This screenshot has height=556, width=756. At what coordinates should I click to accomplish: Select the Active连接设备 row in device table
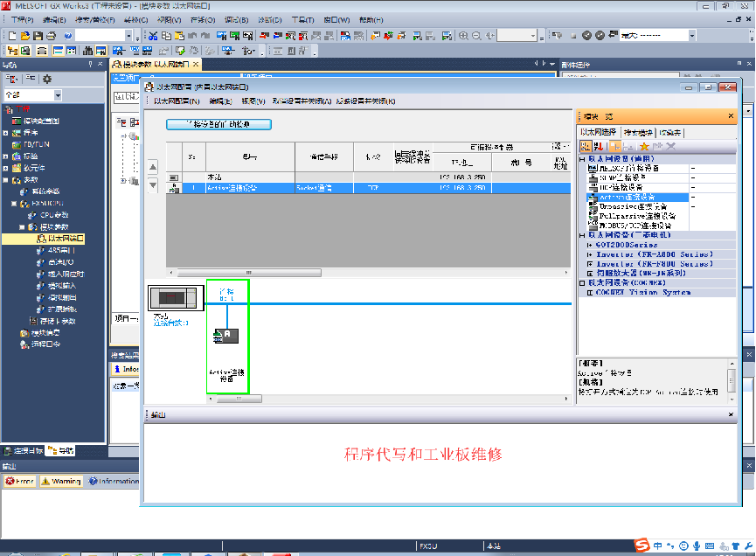pos(368,188)
